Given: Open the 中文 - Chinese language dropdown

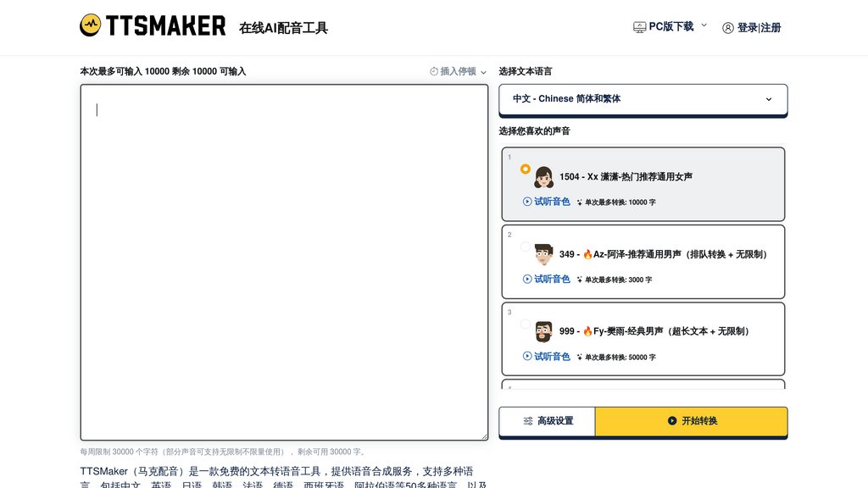Looking at the screenshot, I should (x=643, y=99).
